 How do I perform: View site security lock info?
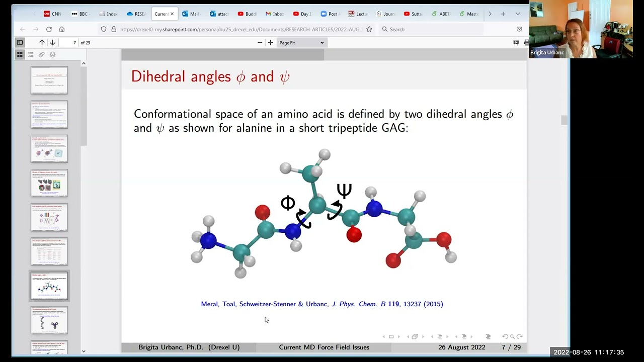pyautogui.click(x=114, y=29)
